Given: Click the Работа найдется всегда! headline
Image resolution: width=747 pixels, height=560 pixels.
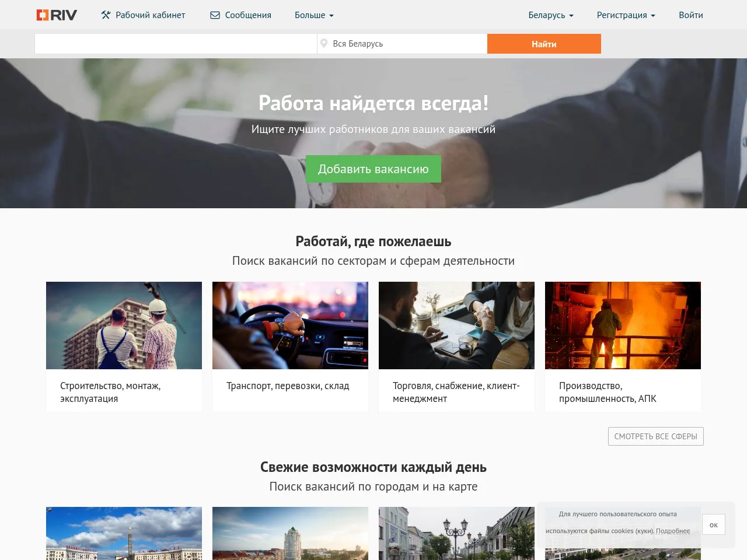Looking at the screenshot, I should (x=373, y=103).
